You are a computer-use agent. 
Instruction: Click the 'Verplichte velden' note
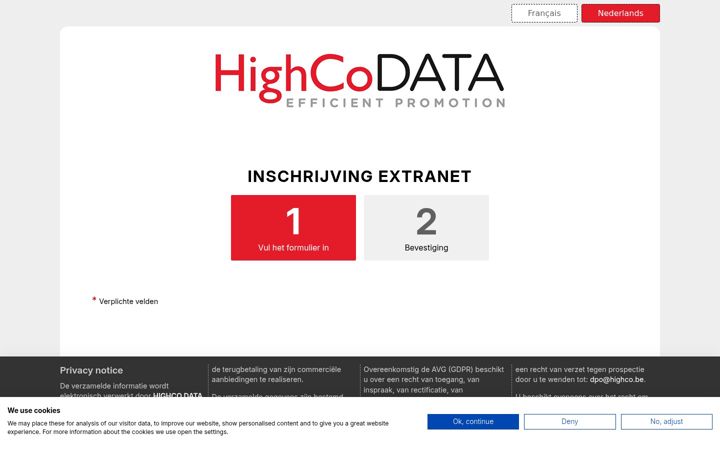click(129, 302)
